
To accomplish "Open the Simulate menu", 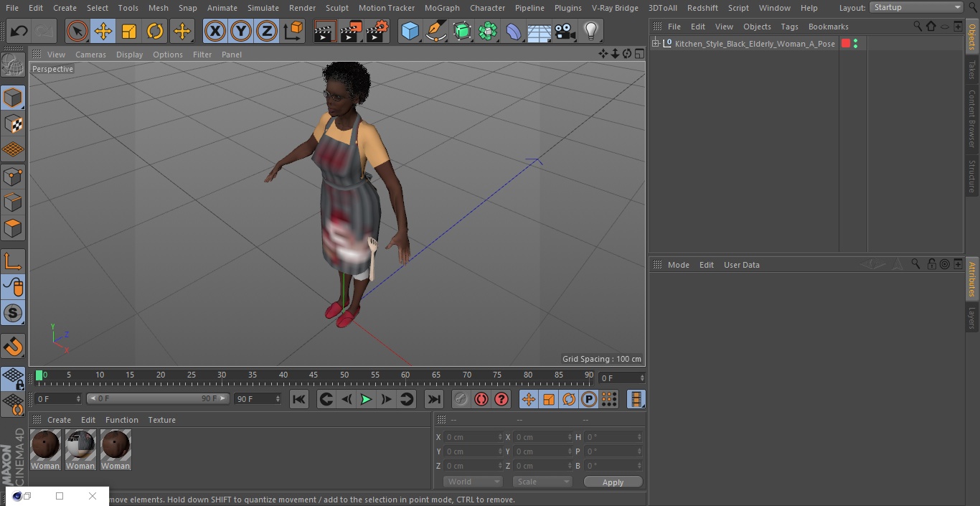I will coord(263,8).
